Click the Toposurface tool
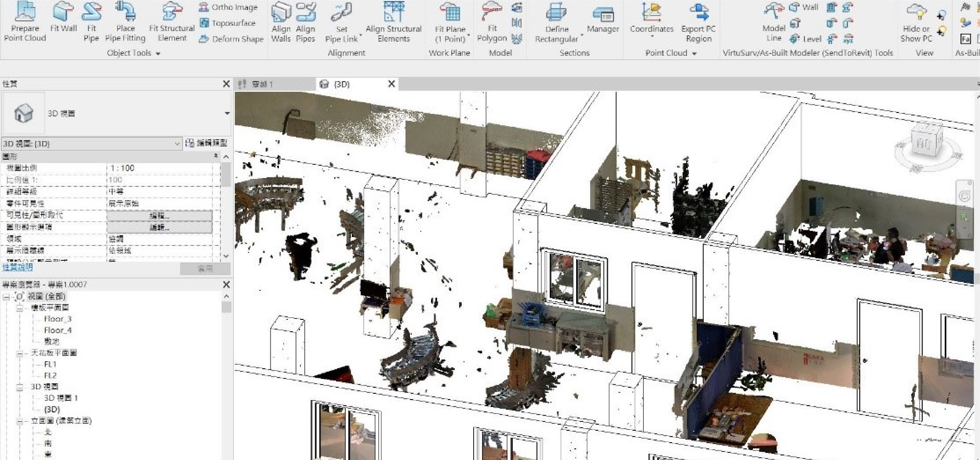This screenshot has height=460, width=980. [x=227, y=23]
